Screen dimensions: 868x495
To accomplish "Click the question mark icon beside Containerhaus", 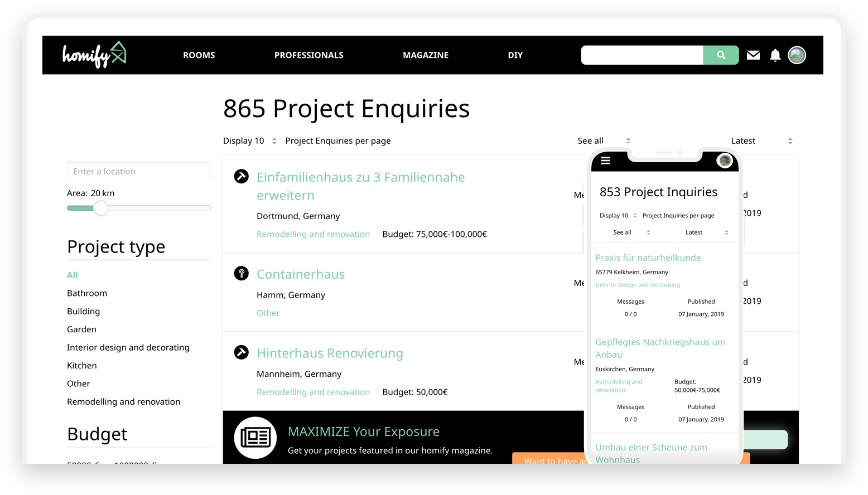I will coord(242,273).
